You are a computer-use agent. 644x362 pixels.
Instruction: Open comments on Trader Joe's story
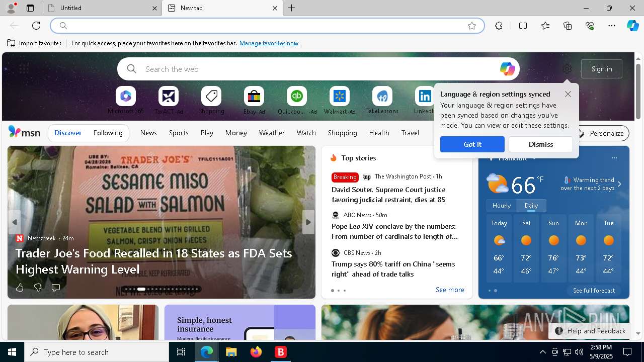click(56, 288)
